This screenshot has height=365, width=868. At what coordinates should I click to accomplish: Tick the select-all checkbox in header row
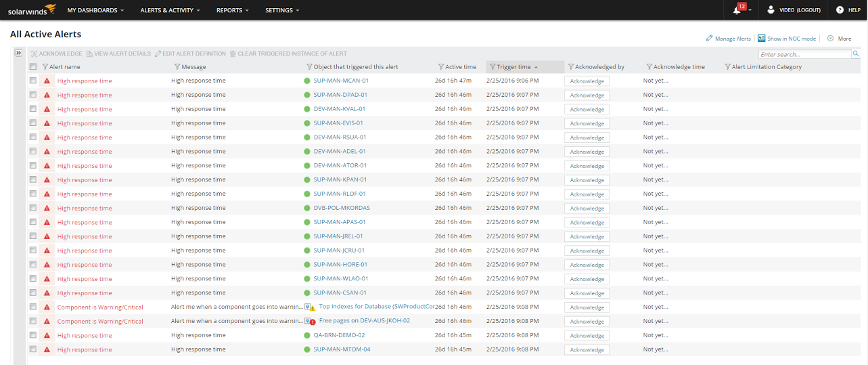point(33,67)
